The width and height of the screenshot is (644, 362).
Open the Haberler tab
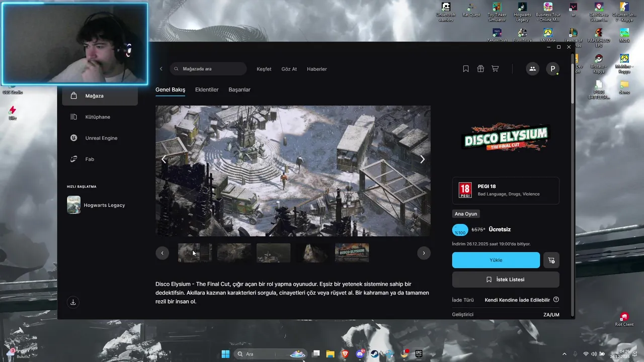click(x=317, y=69)
